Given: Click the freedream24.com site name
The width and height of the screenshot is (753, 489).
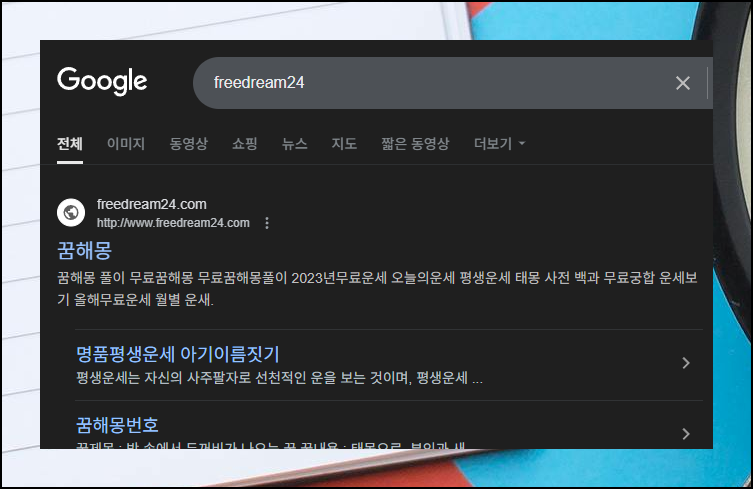Looking at the screenshot, I should [151, 204].
